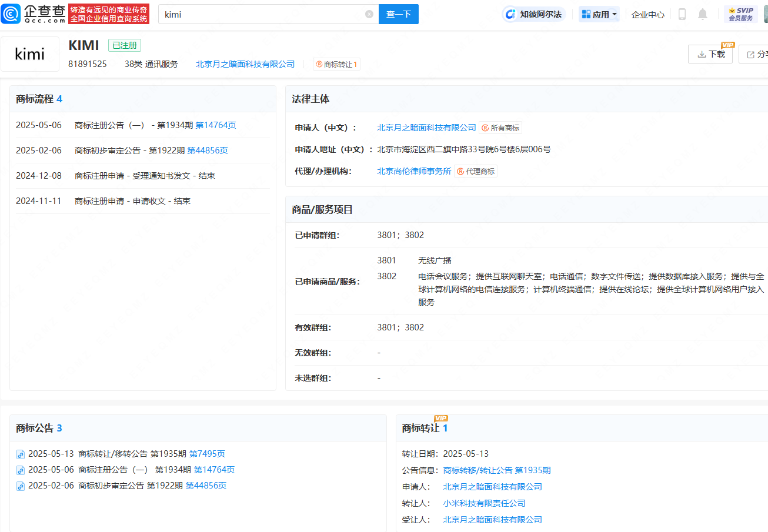This screenshot has width=768, height=532.
Task: Click the 所有商标 badge next to applicant
Action: (x=500, y=127)
